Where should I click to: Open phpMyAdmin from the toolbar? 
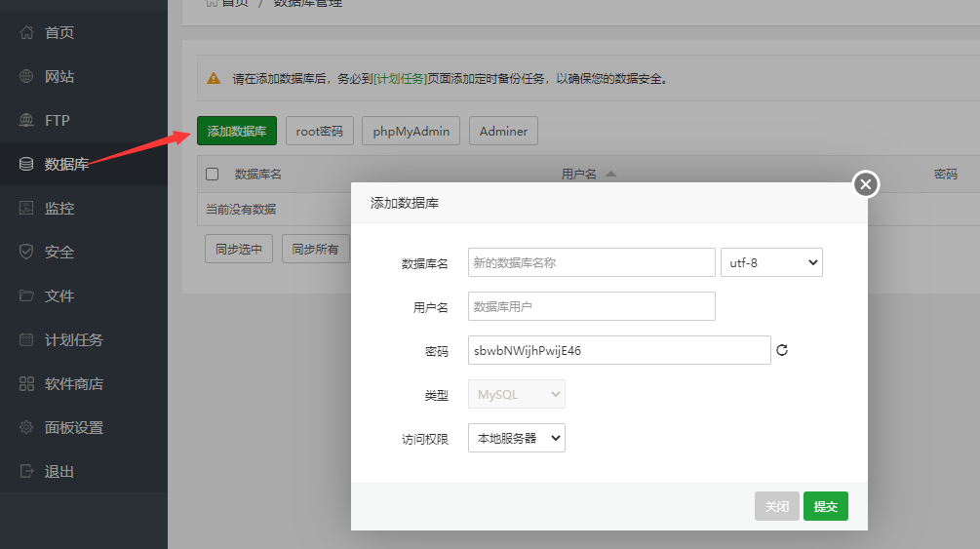point(411,131)
